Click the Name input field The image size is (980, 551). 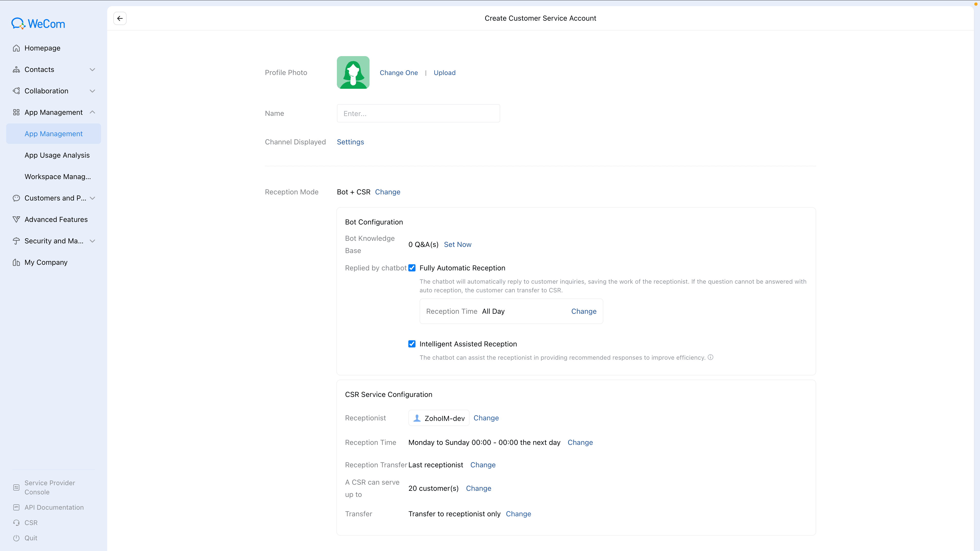[418, 113]
